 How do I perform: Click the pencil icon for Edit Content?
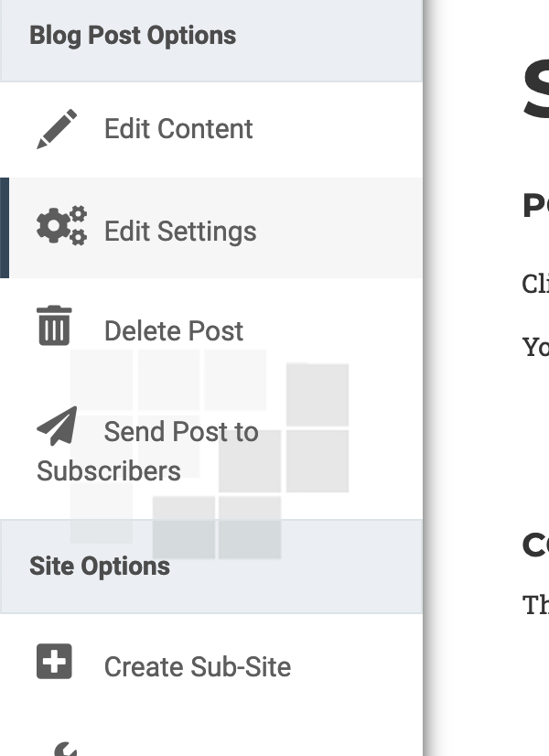(x=57, y=129)
